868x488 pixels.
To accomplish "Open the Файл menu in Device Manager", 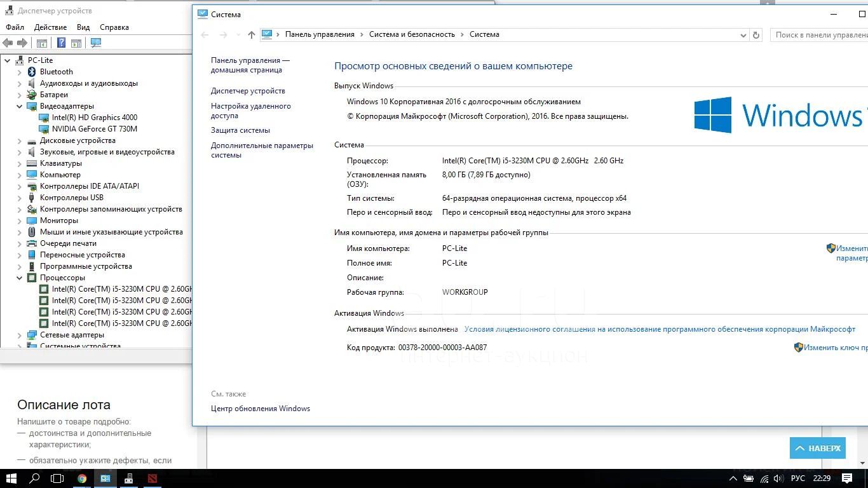I will point(15,27).
